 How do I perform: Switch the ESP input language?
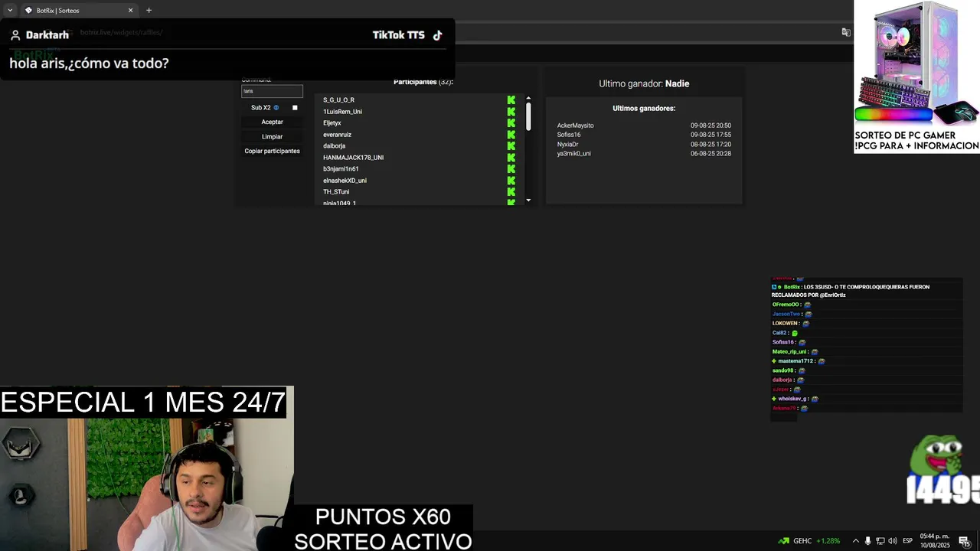point(907,541)
